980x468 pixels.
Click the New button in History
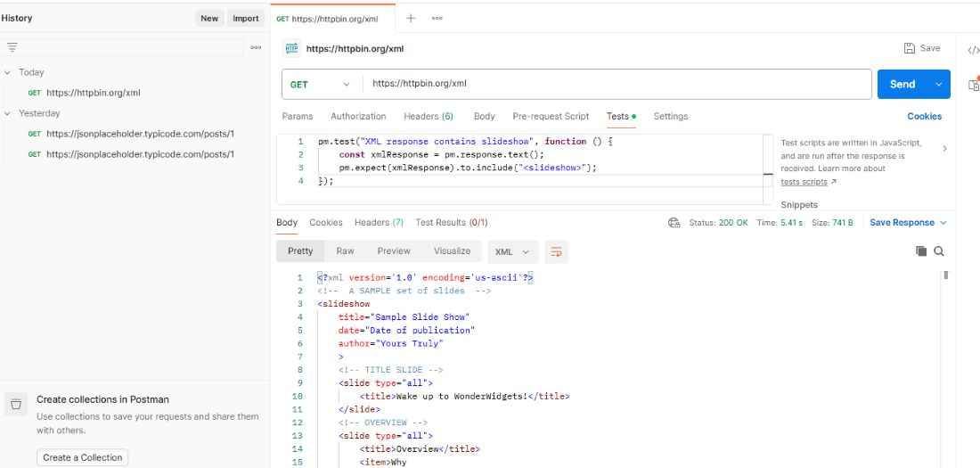click(209, 18)
